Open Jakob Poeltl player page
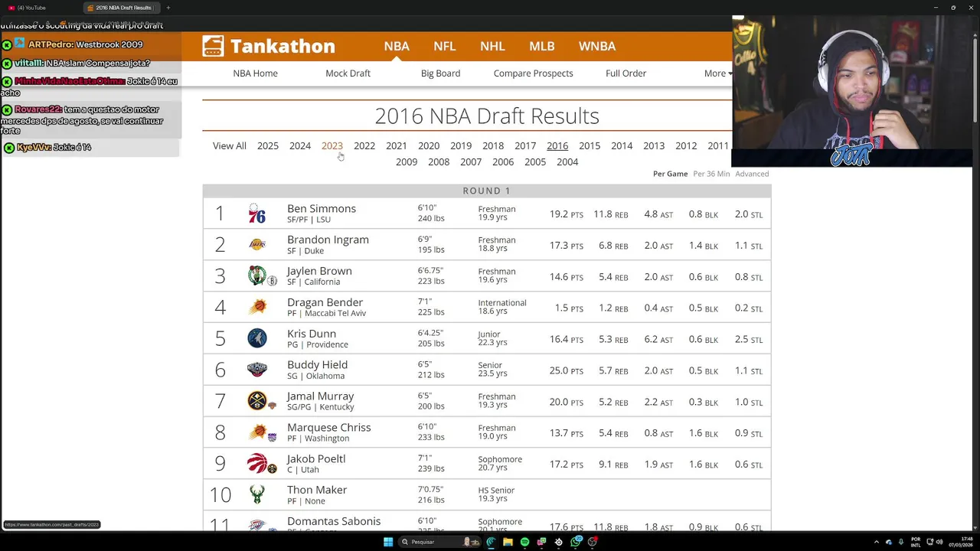980x551 pixels. click(x=316, y=459)
